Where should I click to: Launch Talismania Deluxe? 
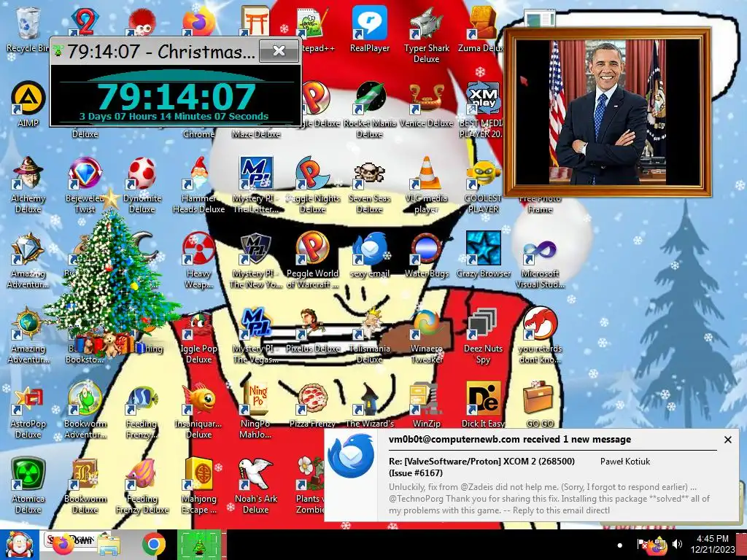point(370,336)
